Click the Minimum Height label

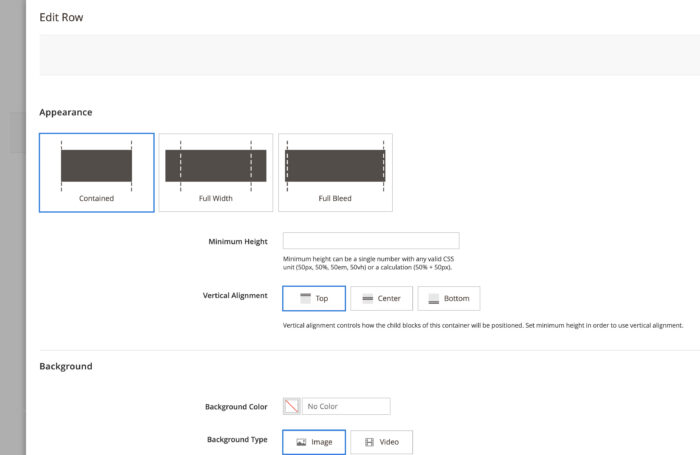pos(238,242)
